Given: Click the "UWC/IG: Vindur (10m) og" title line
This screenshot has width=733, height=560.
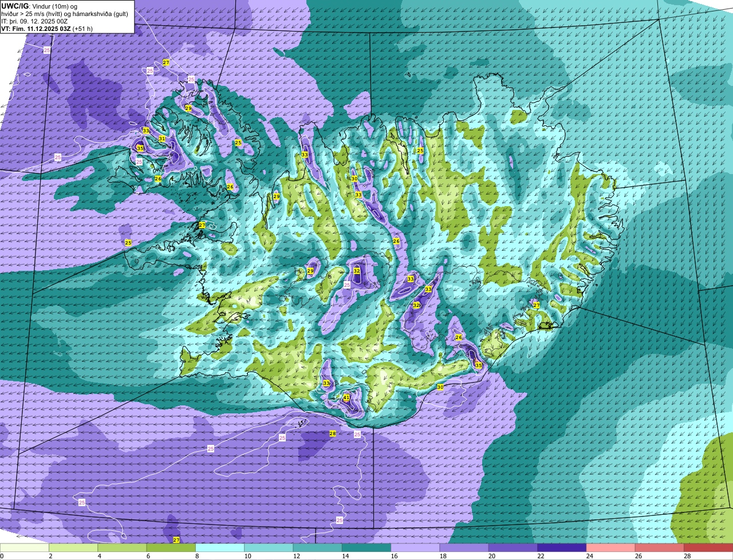Looking at the screenshot, I should [40, 6].
